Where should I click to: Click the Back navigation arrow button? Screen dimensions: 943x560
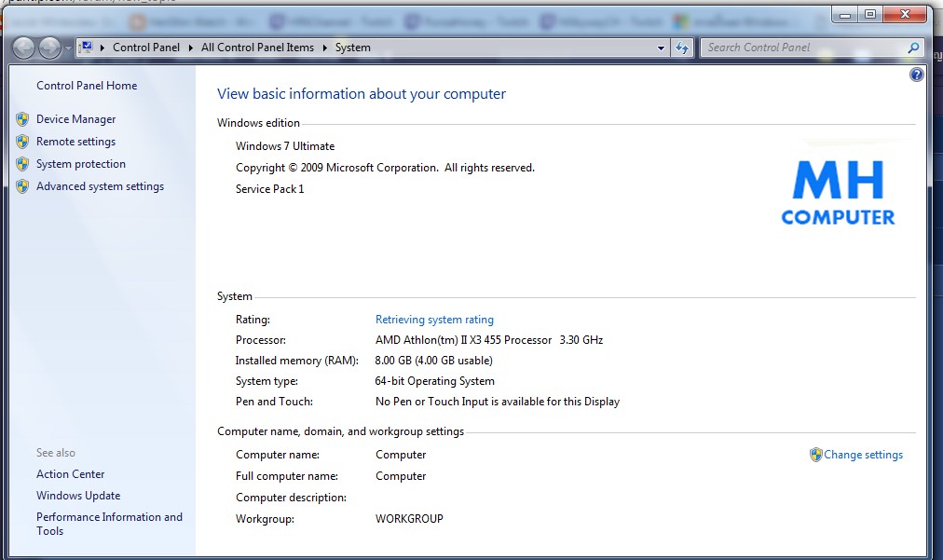tap(24, 48)
